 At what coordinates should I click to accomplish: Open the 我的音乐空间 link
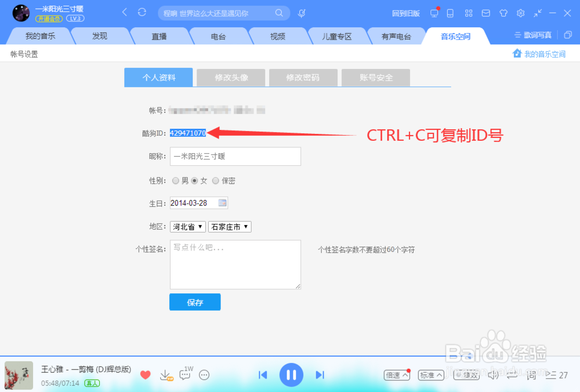[x=539, y=54]
